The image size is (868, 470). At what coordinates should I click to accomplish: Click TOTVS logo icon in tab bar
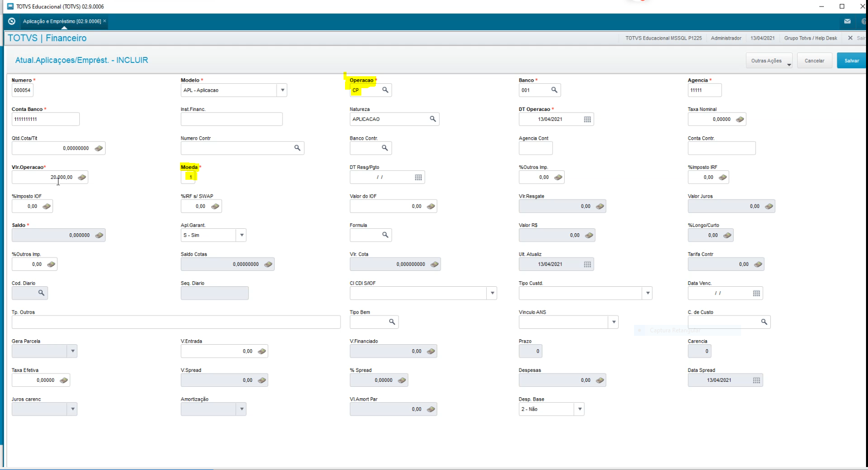(12, 21)
